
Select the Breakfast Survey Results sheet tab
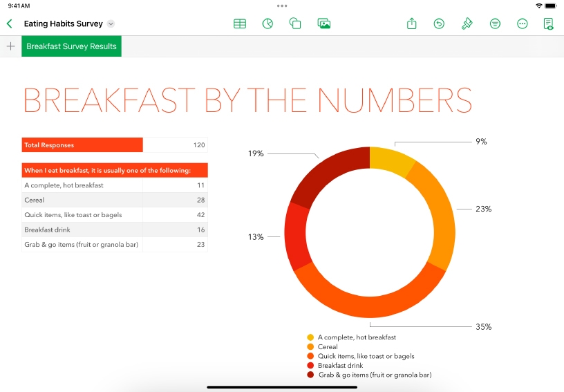pos(71,46)
